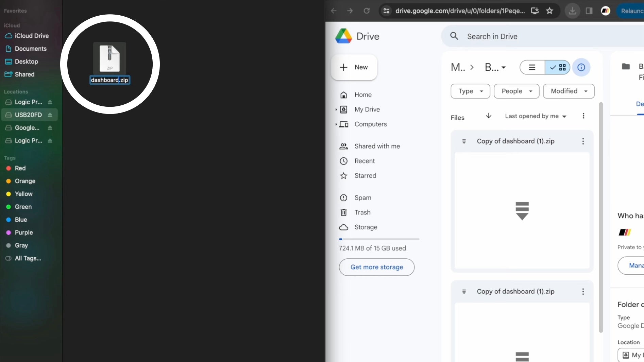This screenshot has width=644, height=362.
Task: Open Shared with me section
Action: pyautogui.click(x=377, y=146)
